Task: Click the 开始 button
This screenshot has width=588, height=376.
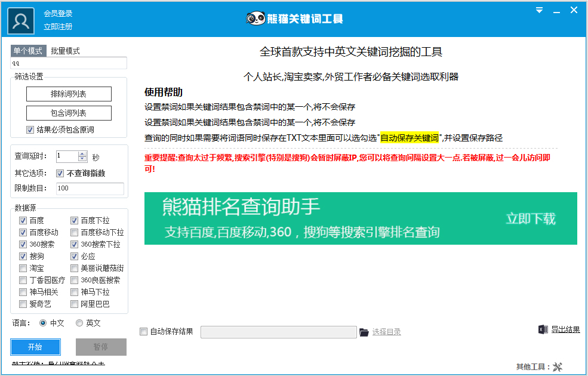Action: (x=35, y=347)
